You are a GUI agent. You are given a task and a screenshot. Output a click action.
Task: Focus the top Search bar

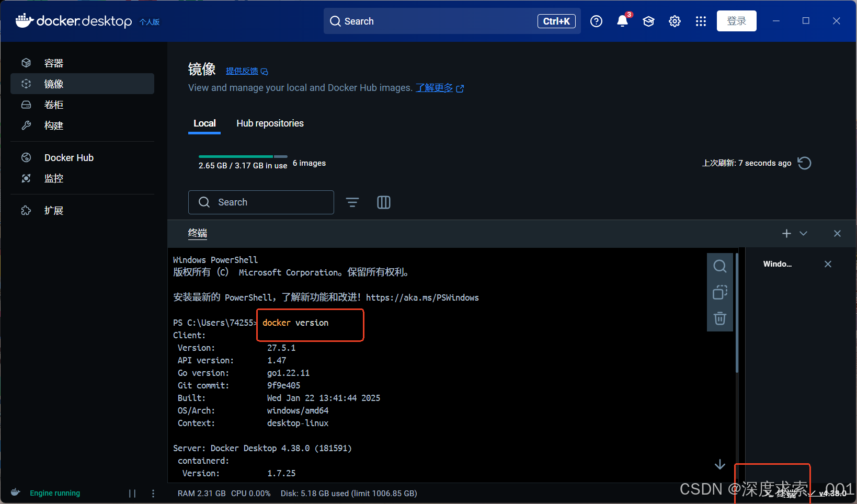click(x=452, y=21)
